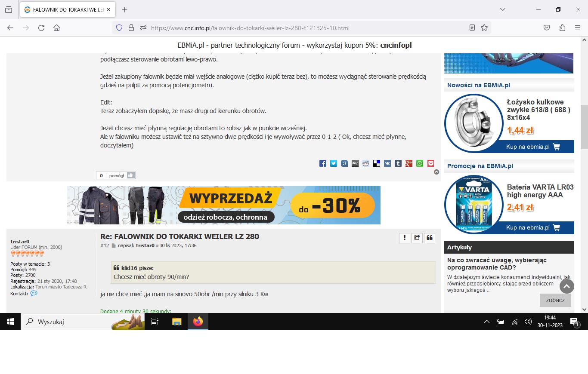Open post title Re: FALOWNIK DO TOKARKI WEILER
The width and height of the screenshot is (588, 374).
[x=179, y=236]
